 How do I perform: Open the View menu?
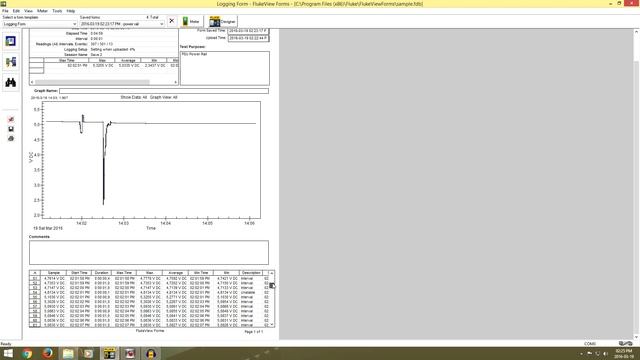tap(29, 11)
